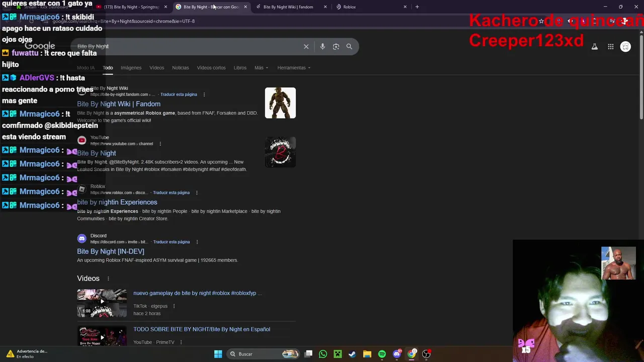Expand the Más search filter dropdown
Viewport: 644px width, 362px height.
[x=261, y=68]
